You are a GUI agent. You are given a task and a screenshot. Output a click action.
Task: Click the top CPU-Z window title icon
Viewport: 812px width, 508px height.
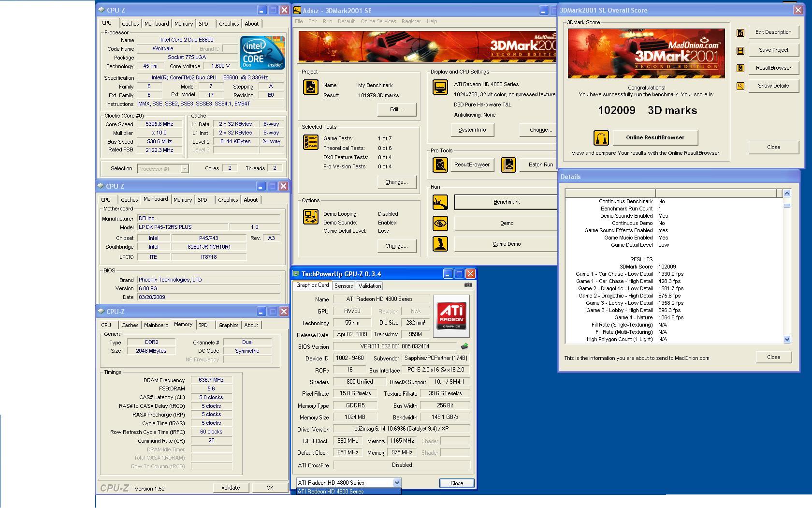101,10
